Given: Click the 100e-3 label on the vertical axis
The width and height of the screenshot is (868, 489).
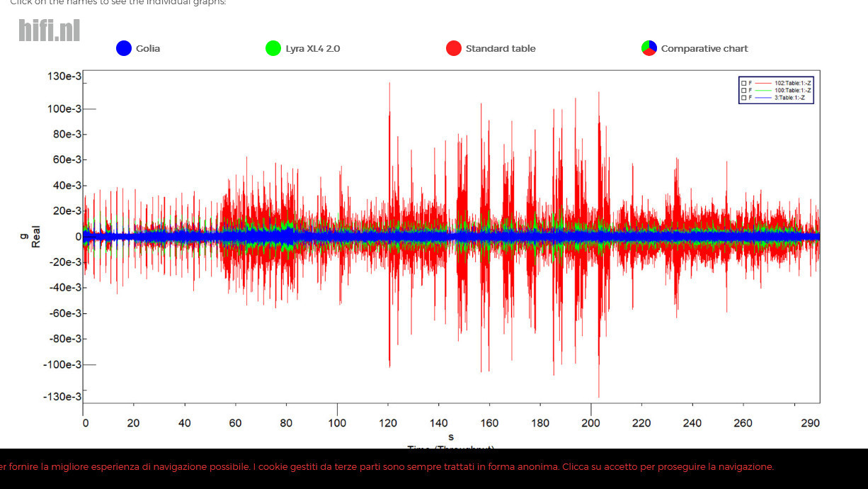Looking at the screenshot, I should click(x=64, y=108).
